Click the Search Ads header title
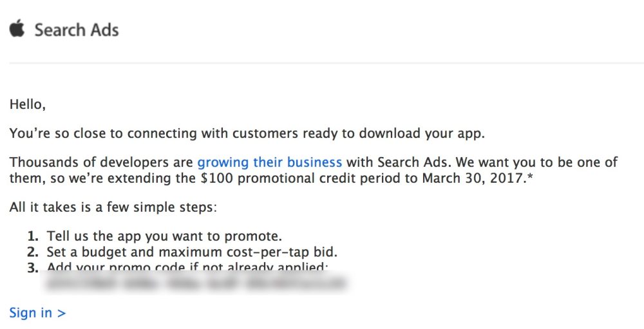The height and width of the screenshot is (329, 644). [x=76, y=30]
